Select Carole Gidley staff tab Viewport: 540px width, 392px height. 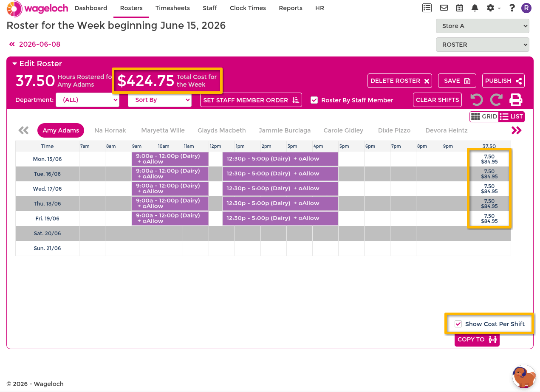click(x=343, y=130)
